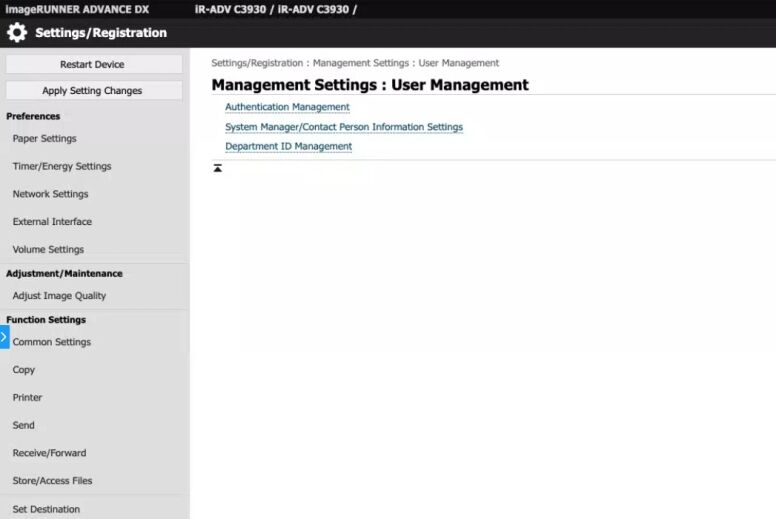
Task: Open the Authentication Management link
Action: 287,107
